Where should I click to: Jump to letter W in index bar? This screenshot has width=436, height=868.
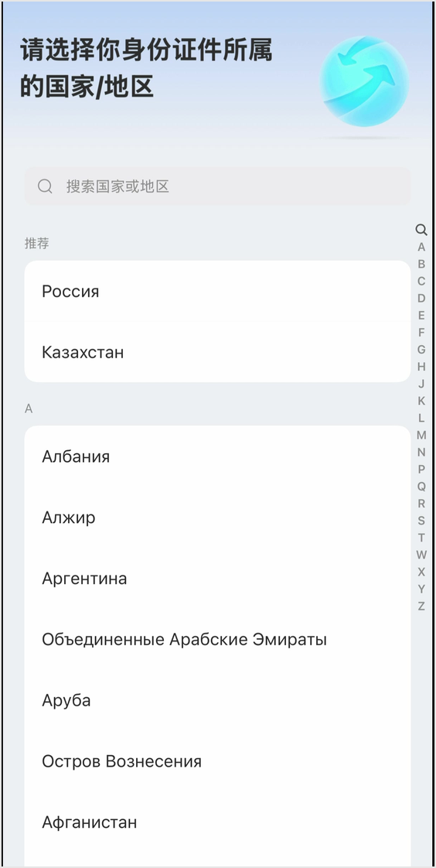[421, 555]
